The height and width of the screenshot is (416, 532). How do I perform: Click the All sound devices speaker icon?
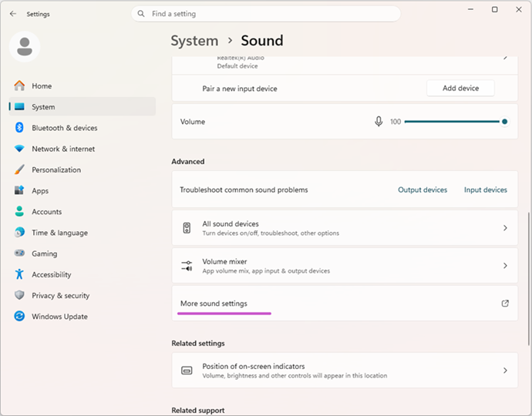coord(187,228)
